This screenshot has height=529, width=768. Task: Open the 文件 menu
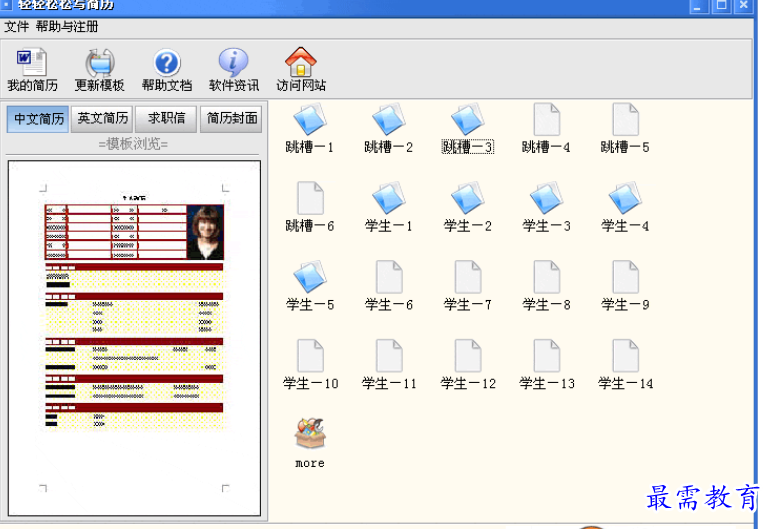click(x=17, y=27)
